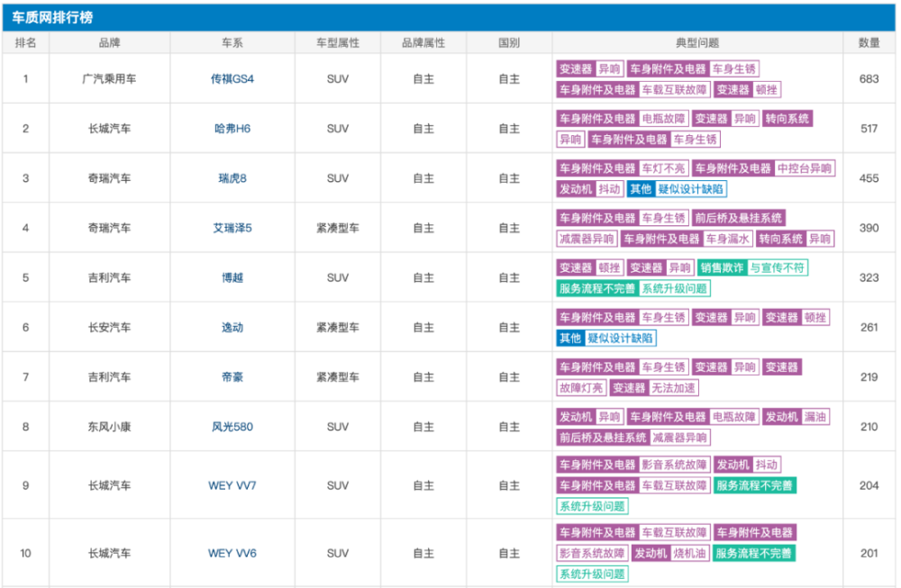
Task: Click the 典型问题 column header
Action: tap(697, 42)
